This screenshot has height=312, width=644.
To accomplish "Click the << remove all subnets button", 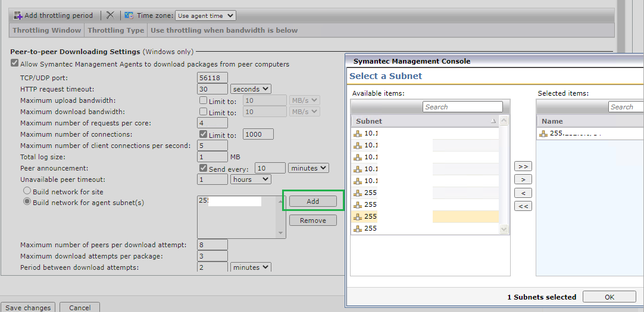I will pos(523,206).
